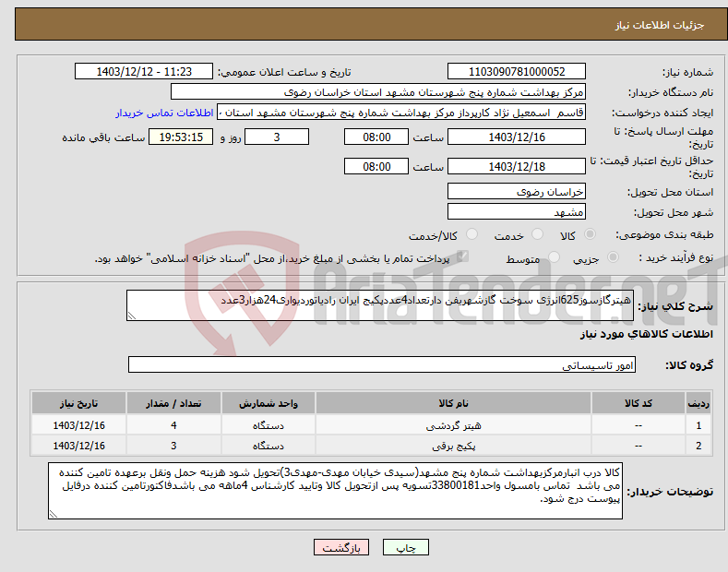Click the تاریخ نیاز column header

pos(78,403)
